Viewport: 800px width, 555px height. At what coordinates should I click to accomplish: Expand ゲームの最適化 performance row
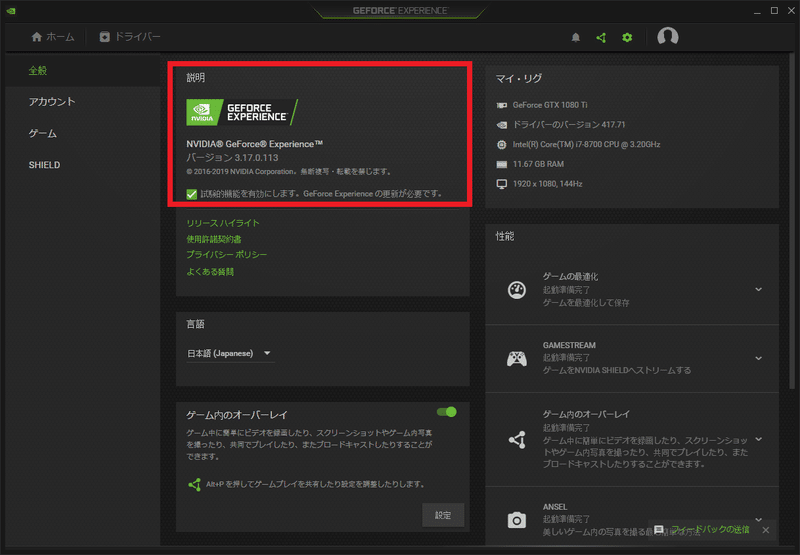(759, 289)
